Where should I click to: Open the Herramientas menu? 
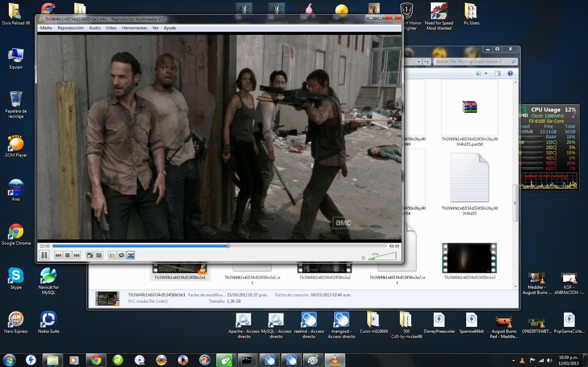point(135,28)
